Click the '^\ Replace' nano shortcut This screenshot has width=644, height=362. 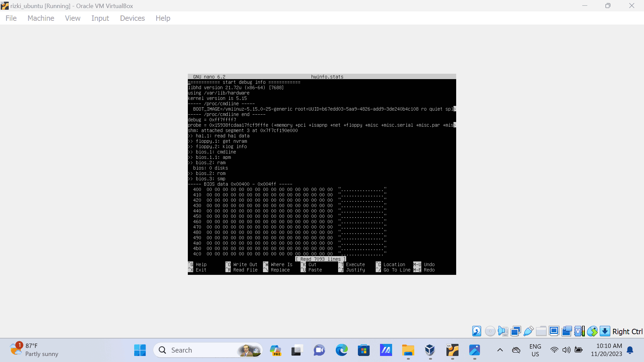click(x=276, y=270)
